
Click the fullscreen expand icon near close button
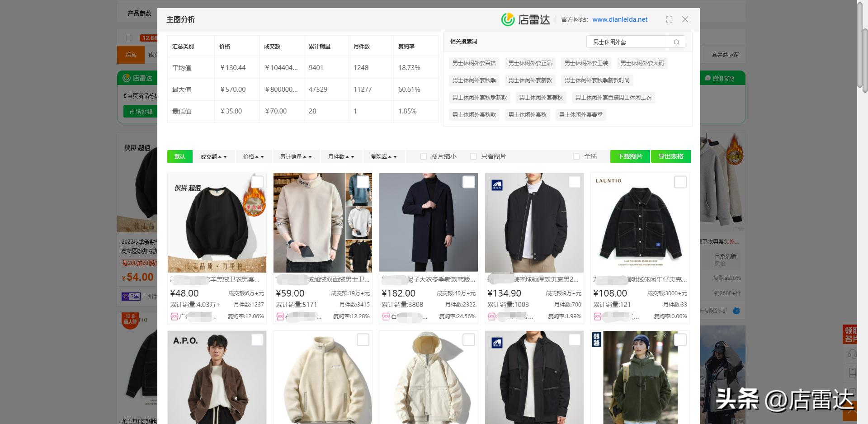pyautogui.click(x=669, y=19)
